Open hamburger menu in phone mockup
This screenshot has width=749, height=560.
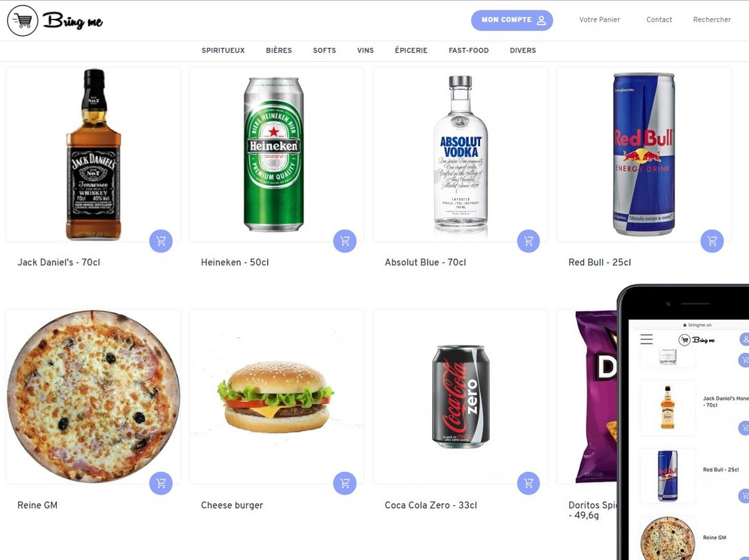646,340
